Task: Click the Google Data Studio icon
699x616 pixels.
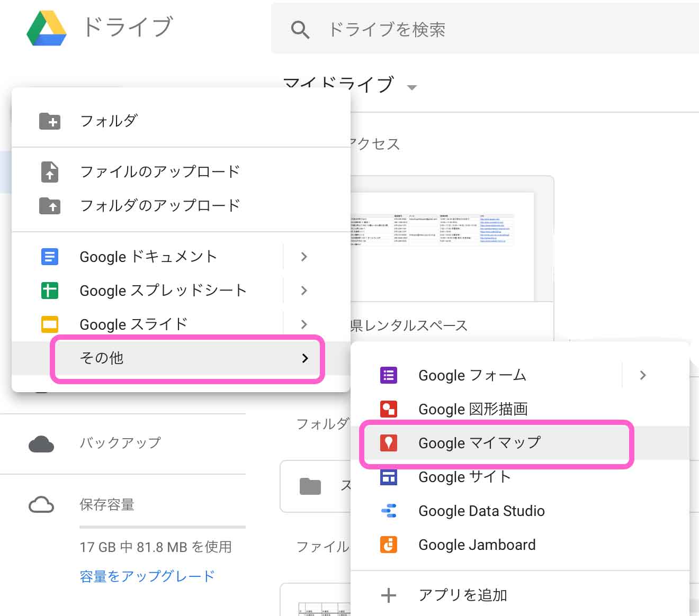Action: coord(389,511)
